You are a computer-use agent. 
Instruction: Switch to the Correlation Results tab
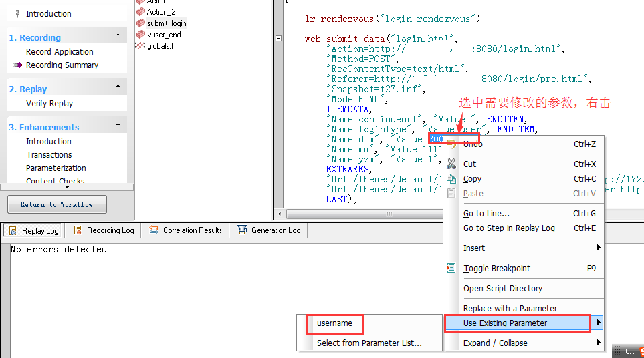coord(186,230)
